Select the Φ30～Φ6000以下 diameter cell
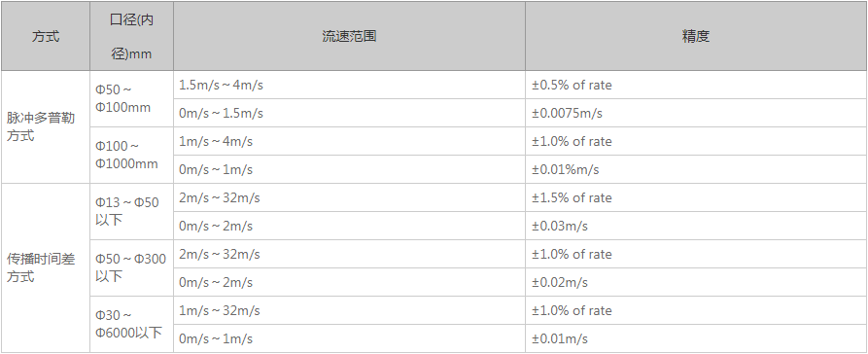Screen dimensions: 868x354 [x=132, y=324]
